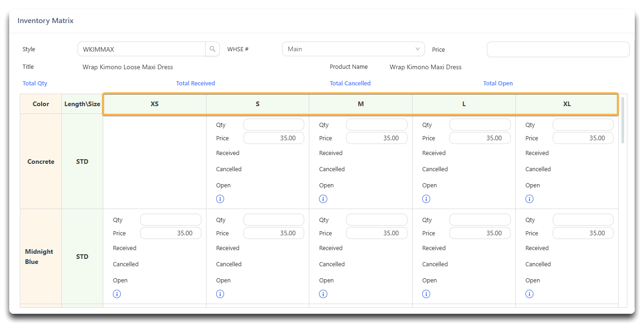Screen dimensions: 644x323
Task: Select the M size column header
Action: point(360,104)
